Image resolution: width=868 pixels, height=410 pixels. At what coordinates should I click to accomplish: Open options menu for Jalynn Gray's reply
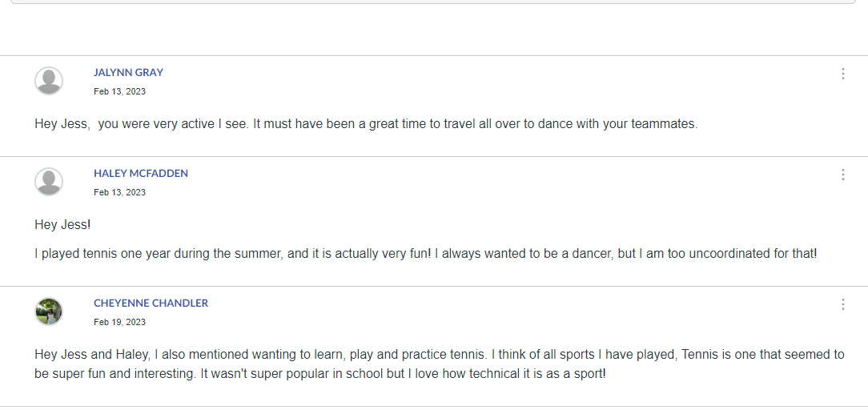click(842, 74)
